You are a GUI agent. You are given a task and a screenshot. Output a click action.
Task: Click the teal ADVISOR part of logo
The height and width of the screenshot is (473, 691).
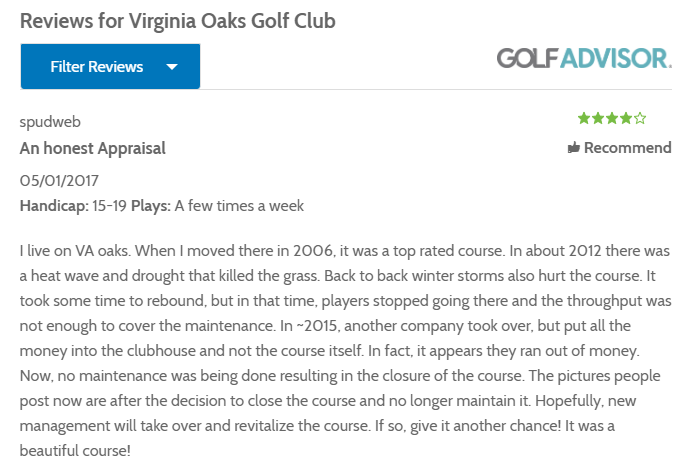615,58
